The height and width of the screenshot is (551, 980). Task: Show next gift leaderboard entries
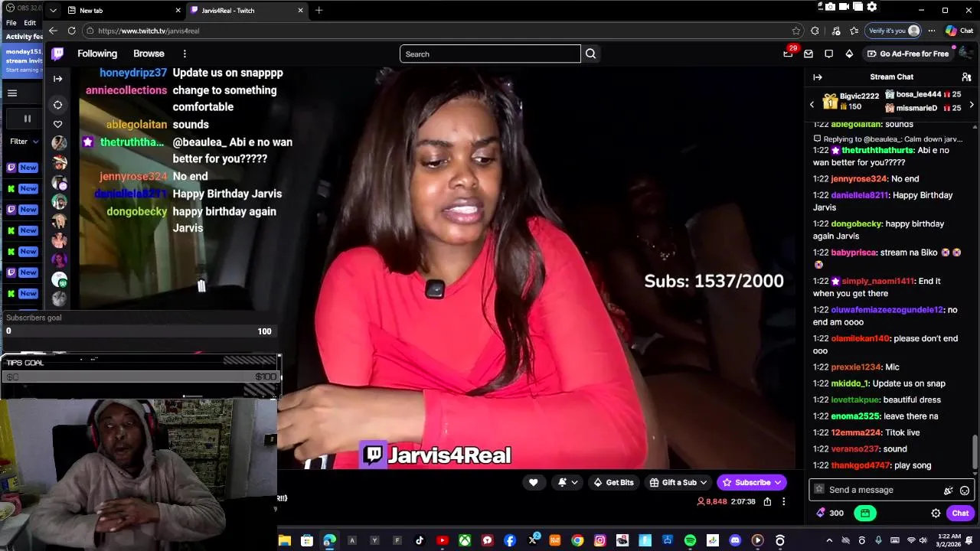[x=972, y=105]
